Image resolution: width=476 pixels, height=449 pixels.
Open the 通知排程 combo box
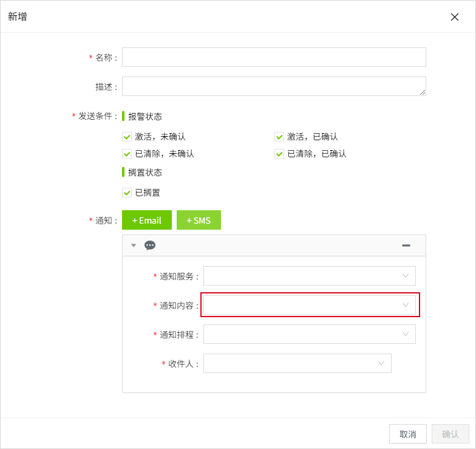(x=304, y=334)
